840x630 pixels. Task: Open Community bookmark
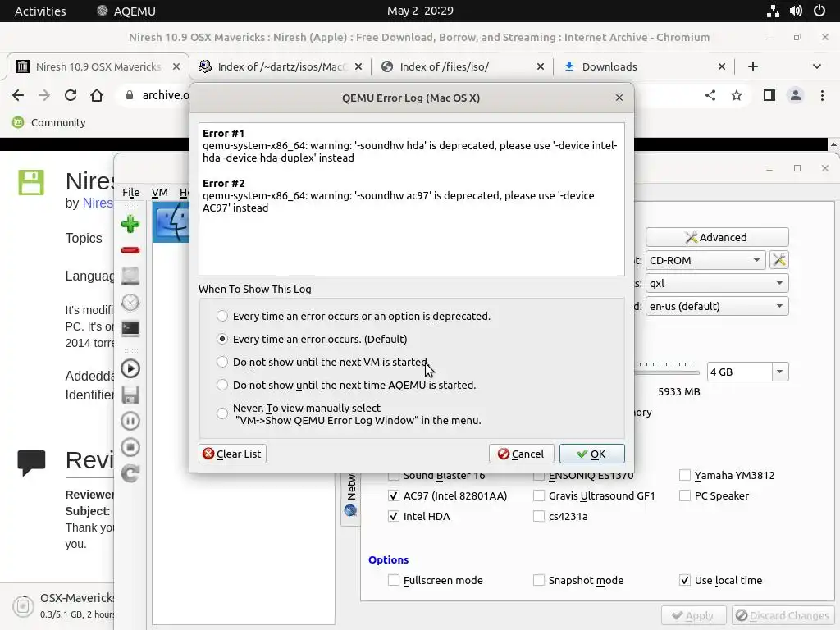49,122
